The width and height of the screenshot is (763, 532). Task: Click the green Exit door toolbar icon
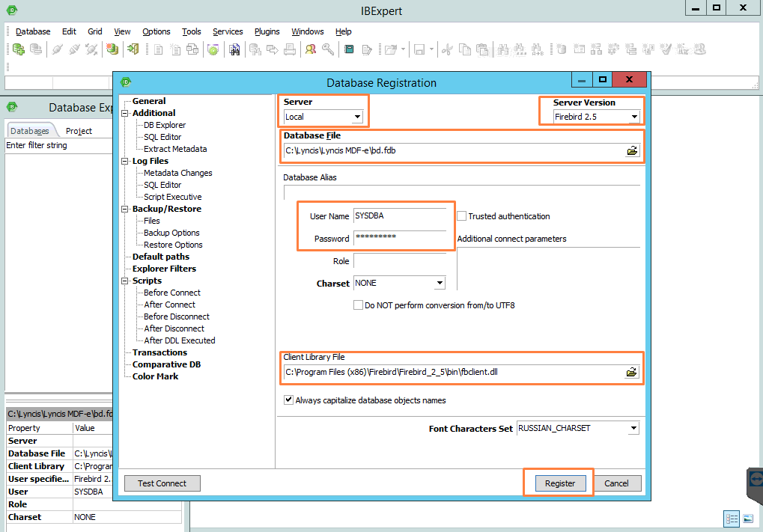click(133, 49)
